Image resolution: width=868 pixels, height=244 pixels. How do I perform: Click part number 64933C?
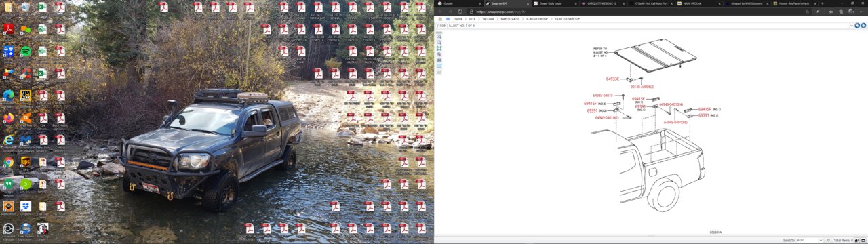pyautogui.click(x=612, y=79)
